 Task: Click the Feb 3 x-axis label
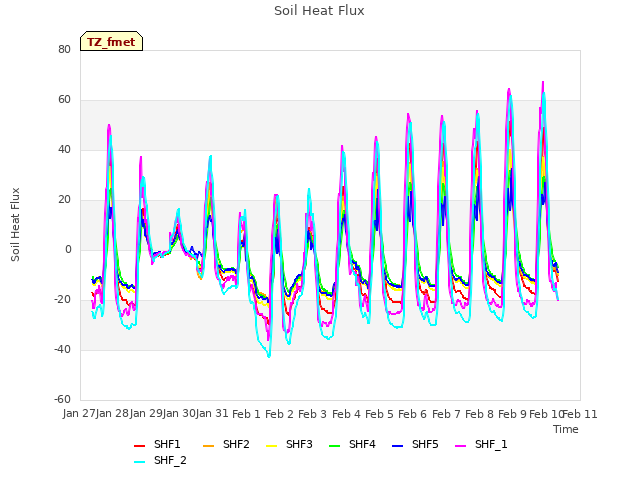point(313,414)
